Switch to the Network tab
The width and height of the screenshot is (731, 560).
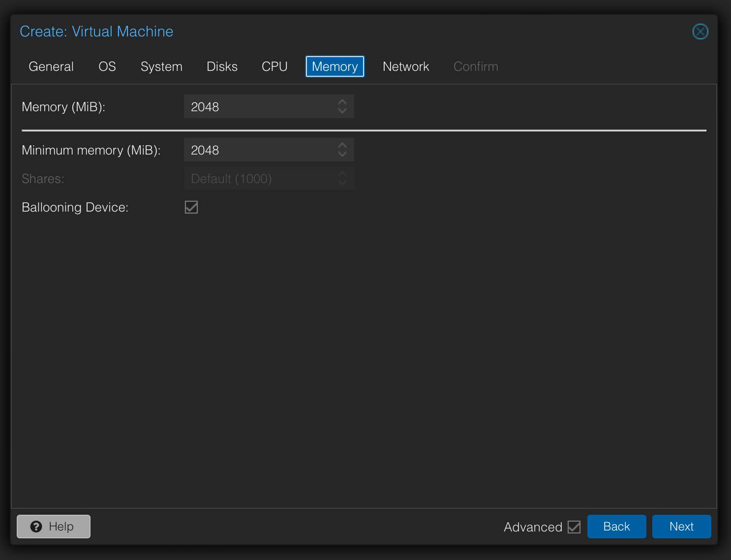pyautogui.click(x=406, y=66)
